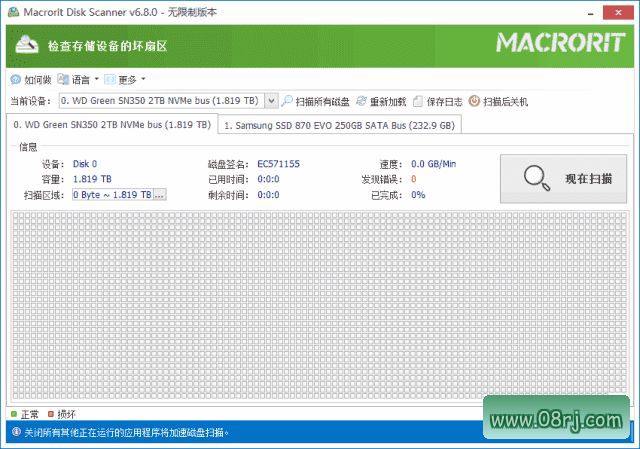Open the 更多 more menu

click(125, 80)
